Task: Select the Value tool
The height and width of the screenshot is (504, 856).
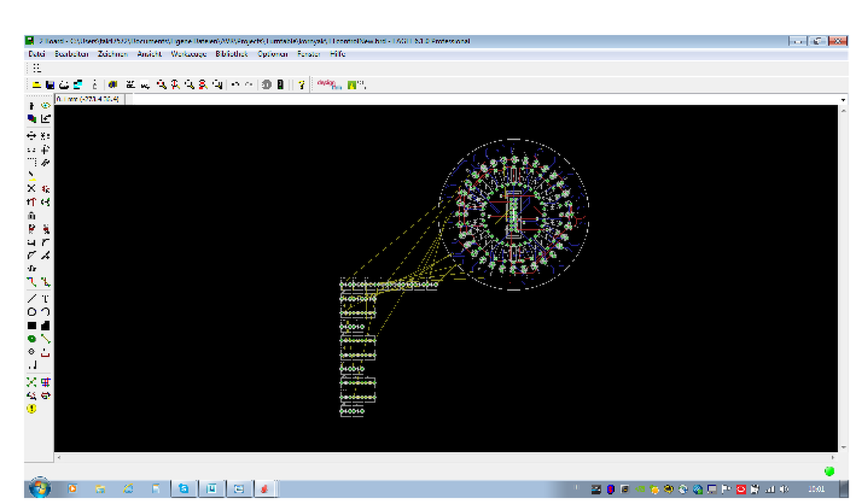Action: pos(45,229)
